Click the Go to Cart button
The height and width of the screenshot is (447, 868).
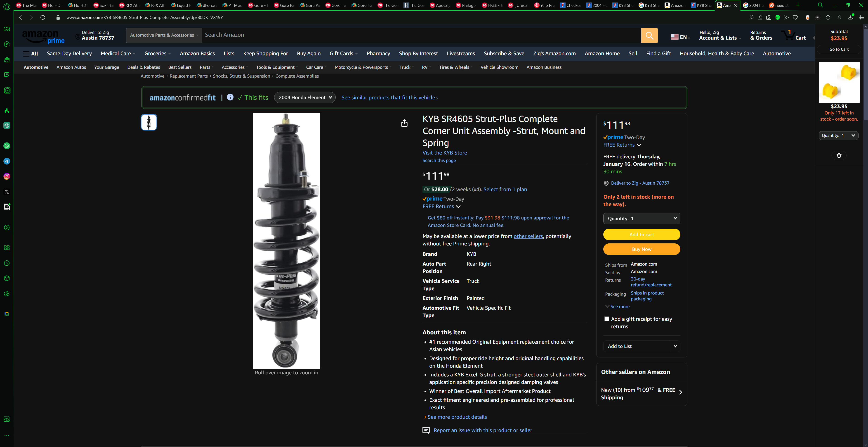click(x=839, y=49)
